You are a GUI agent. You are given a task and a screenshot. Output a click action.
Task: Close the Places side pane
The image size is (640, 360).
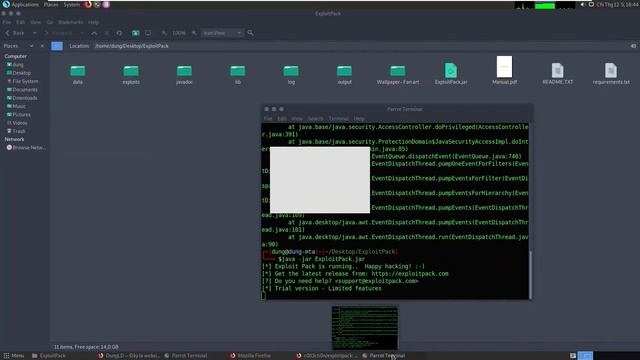42,46
